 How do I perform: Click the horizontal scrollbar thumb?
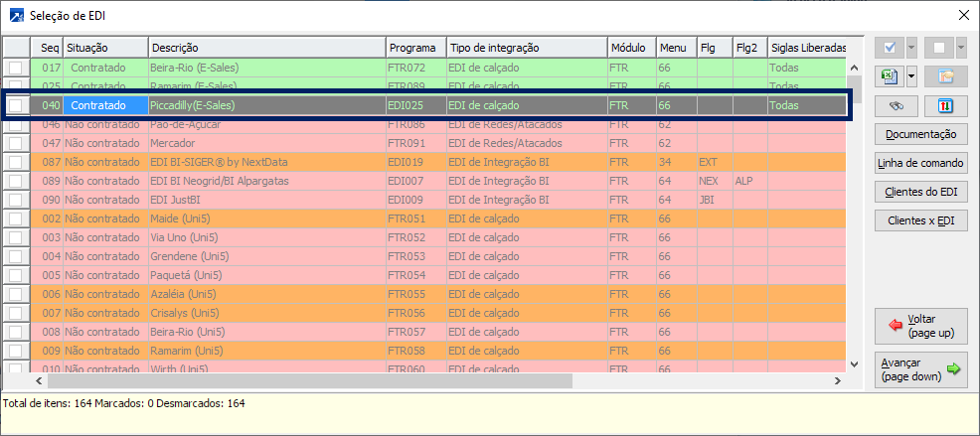click(310, 380)
